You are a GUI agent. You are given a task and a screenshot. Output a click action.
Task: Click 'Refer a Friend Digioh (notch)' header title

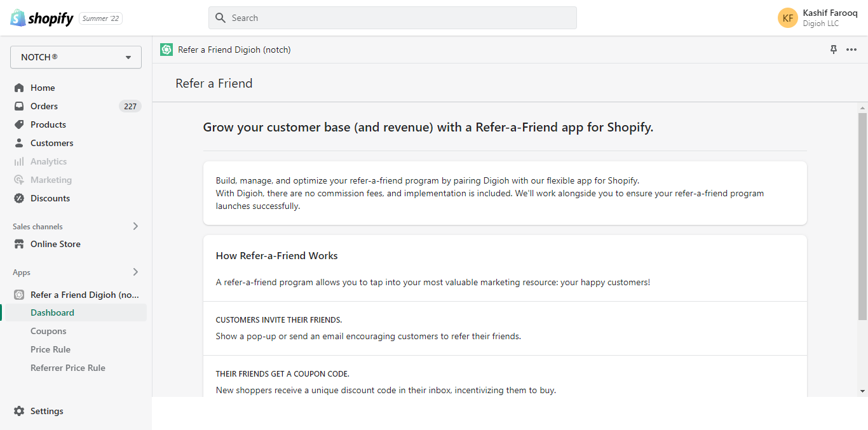(234, 50)
